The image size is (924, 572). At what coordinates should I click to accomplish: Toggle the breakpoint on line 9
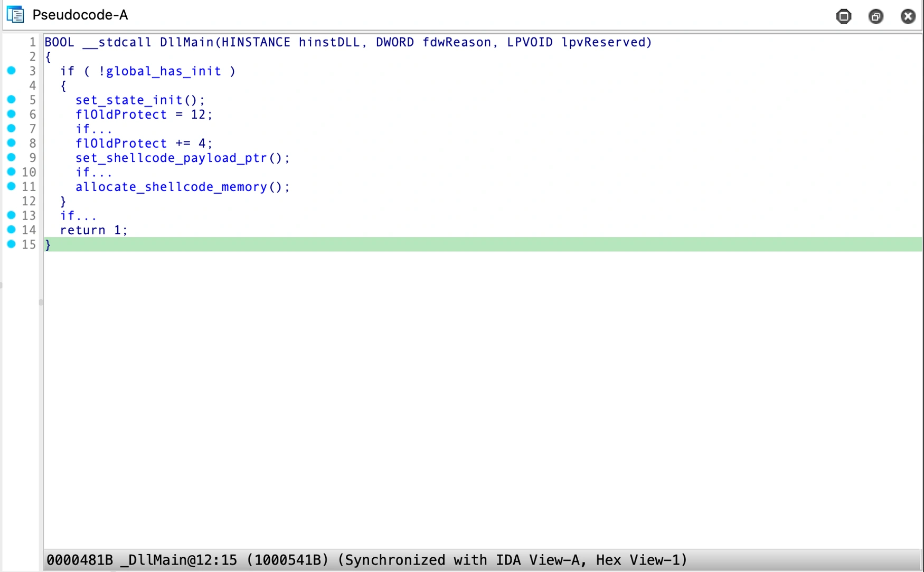tap(11, 156)
